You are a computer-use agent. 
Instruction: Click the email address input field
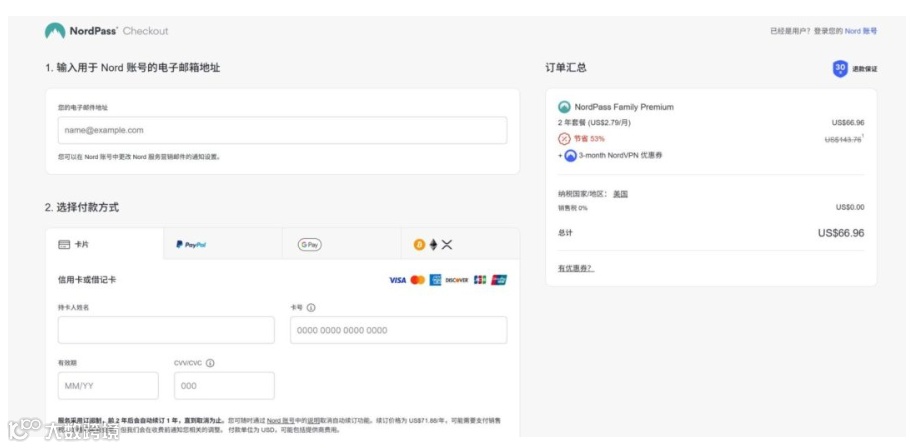tap(282, 130)
